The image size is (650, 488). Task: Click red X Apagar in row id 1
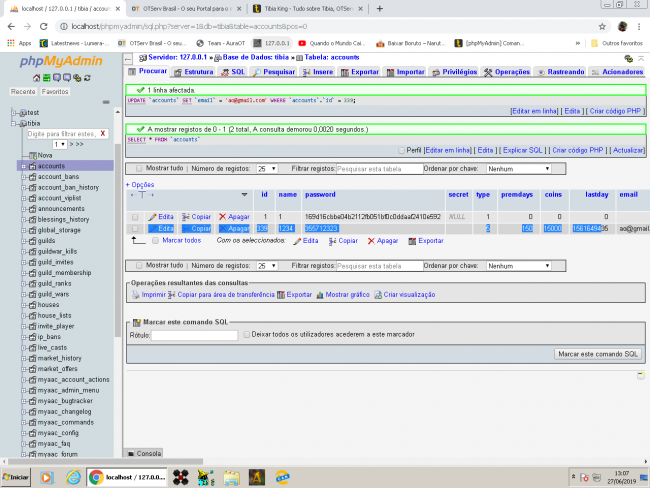pyautogui.click(x=223, y=217)
